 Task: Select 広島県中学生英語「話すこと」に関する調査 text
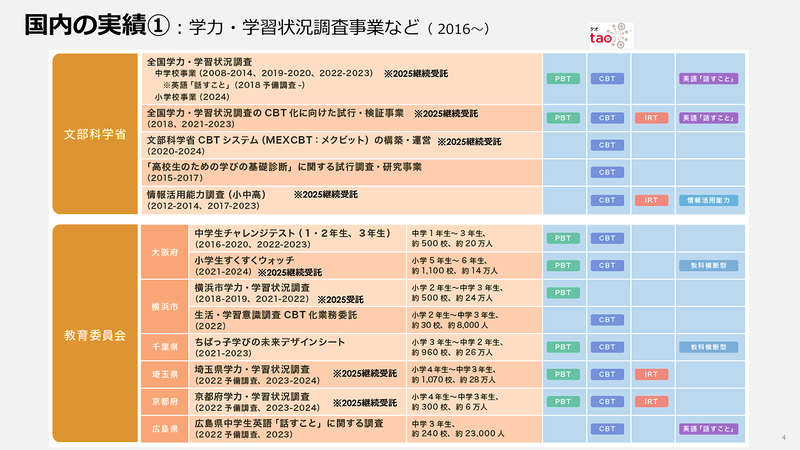tap(289, 423)
